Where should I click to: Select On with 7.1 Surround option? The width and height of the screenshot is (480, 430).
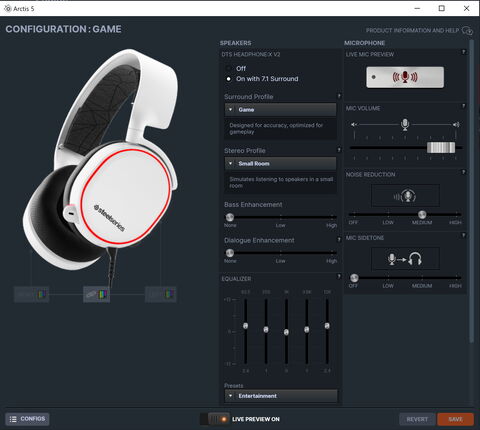229,79
